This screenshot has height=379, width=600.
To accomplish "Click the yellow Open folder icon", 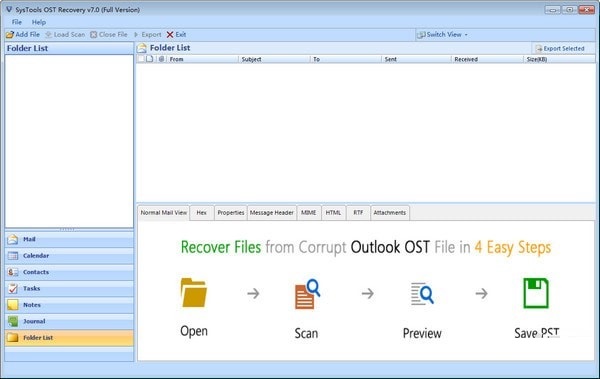I will click(x=194, y=293).
